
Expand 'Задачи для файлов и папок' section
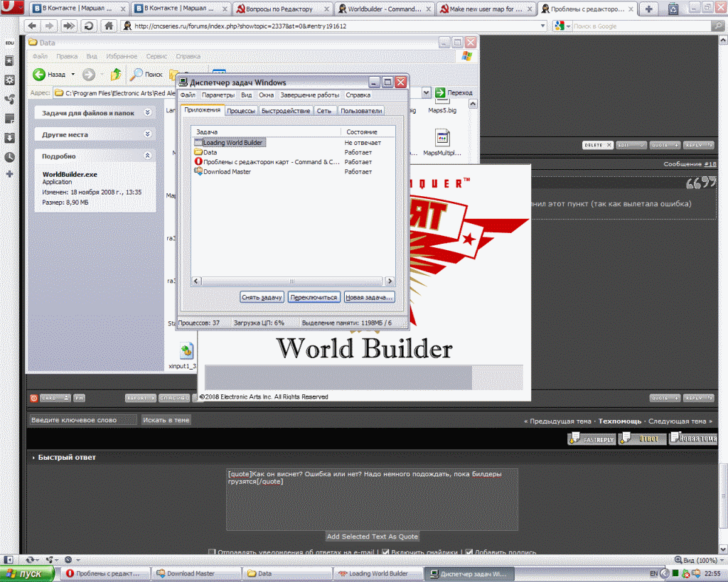click(148, 112)
